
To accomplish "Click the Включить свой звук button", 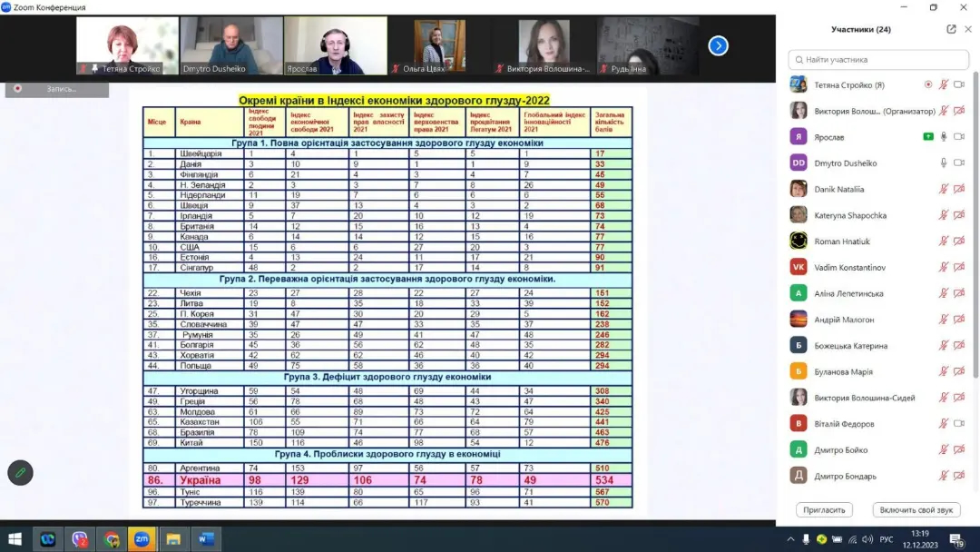I will coord(916,510).
